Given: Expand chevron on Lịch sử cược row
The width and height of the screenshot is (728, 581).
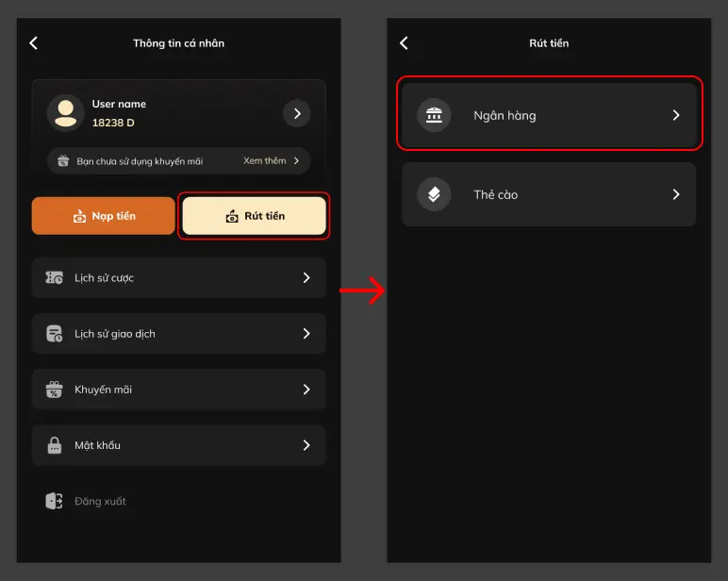Looking at the screenshot, I should point(306,277).
